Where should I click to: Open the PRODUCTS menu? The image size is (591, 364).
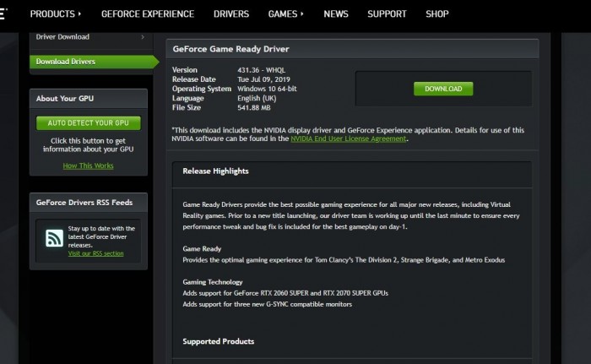52,14
